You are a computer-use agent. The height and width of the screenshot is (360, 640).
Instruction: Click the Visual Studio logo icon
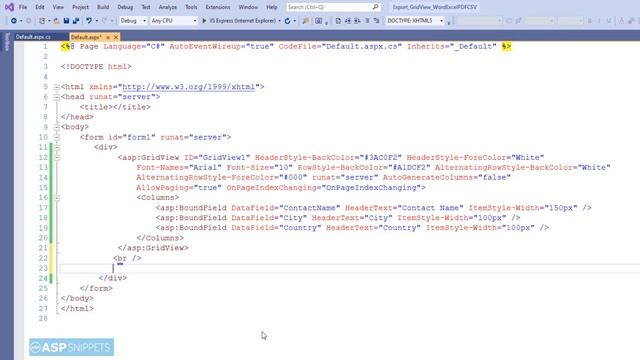click(x=9, y=7)
